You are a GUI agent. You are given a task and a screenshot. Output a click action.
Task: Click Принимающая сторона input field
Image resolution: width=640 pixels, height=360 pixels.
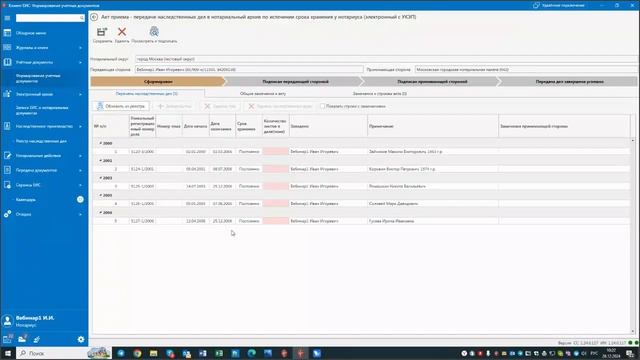pos(527,70)
